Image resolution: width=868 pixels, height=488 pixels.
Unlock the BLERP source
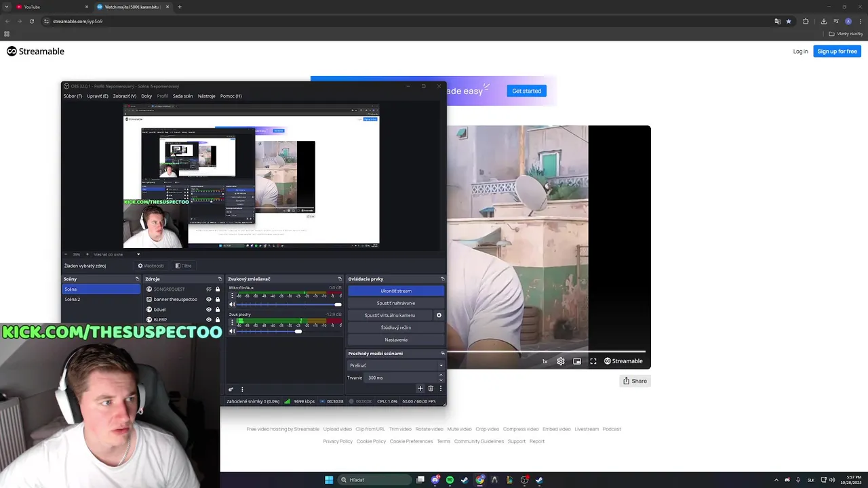pyautogui.click(x=218, y=319)
